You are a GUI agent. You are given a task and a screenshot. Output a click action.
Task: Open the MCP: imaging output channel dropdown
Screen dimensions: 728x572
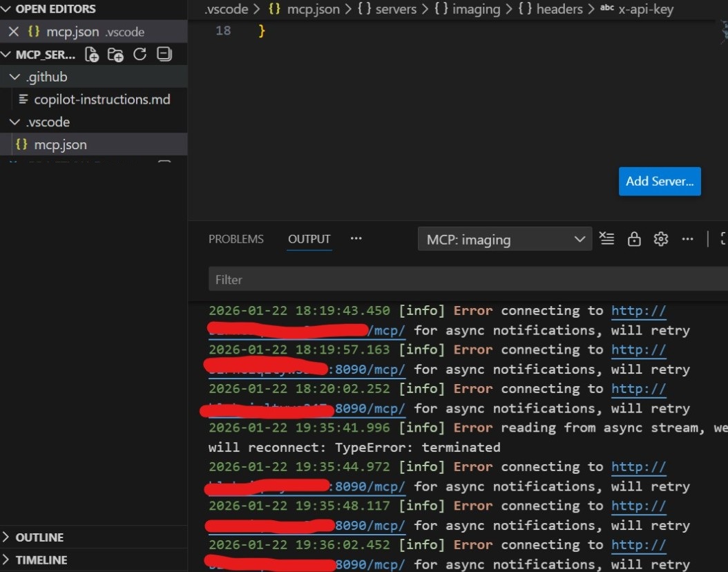505,240
